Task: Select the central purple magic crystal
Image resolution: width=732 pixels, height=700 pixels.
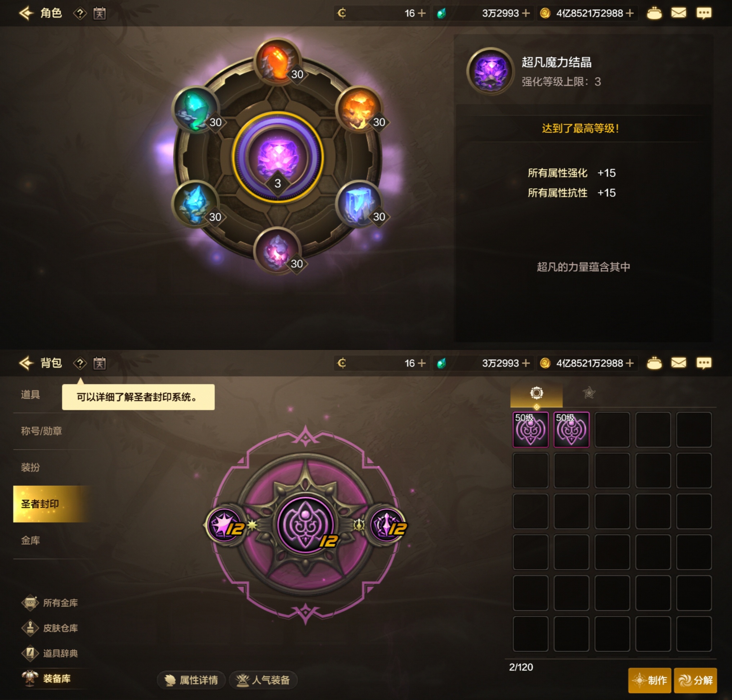Action: pos(278,157)
